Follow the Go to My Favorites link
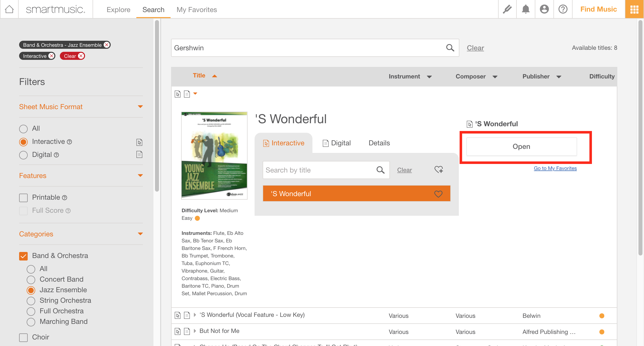Screen dimensions: 644x346 pos(555,168)
